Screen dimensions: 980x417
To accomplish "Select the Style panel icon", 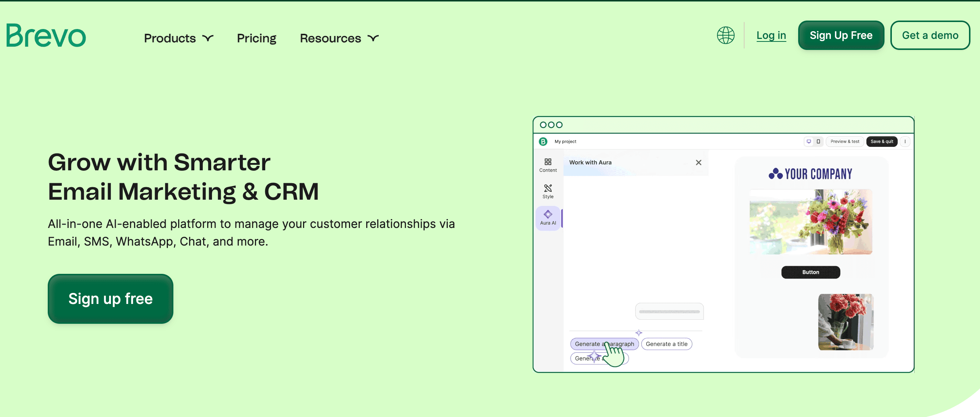I will point(548,191).
